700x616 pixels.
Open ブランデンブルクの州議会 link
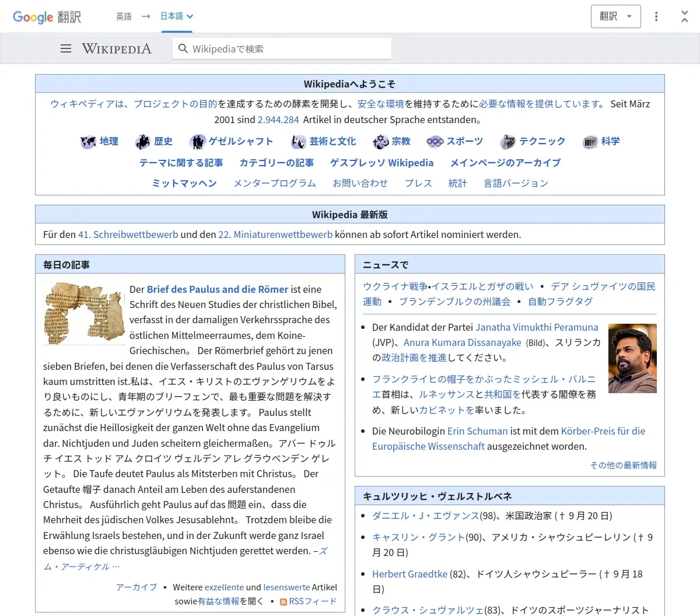[454, 302]
